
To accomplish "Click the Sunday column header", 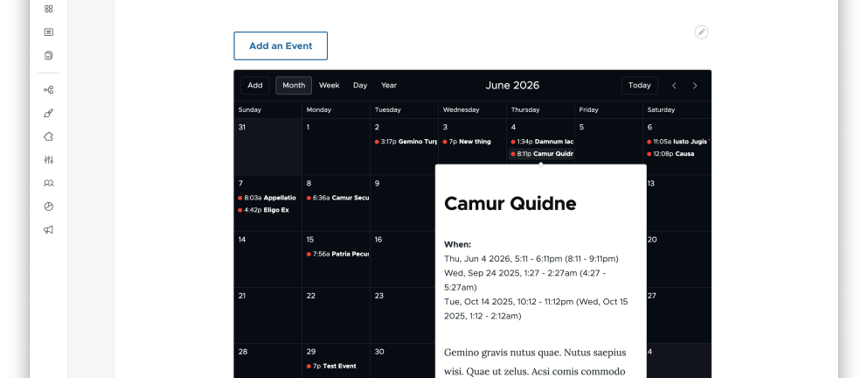I will [x=250, y=109].
